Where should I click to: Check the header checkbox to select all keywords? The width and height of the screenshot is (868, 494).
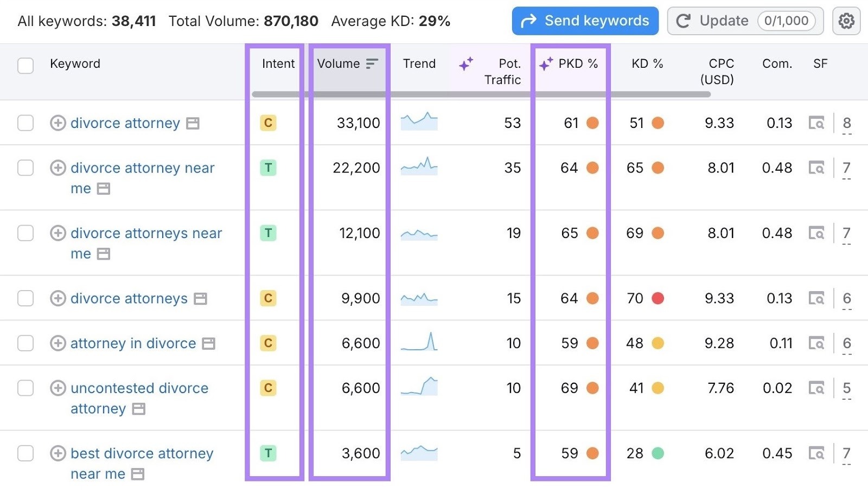click(x=25, y=65)
